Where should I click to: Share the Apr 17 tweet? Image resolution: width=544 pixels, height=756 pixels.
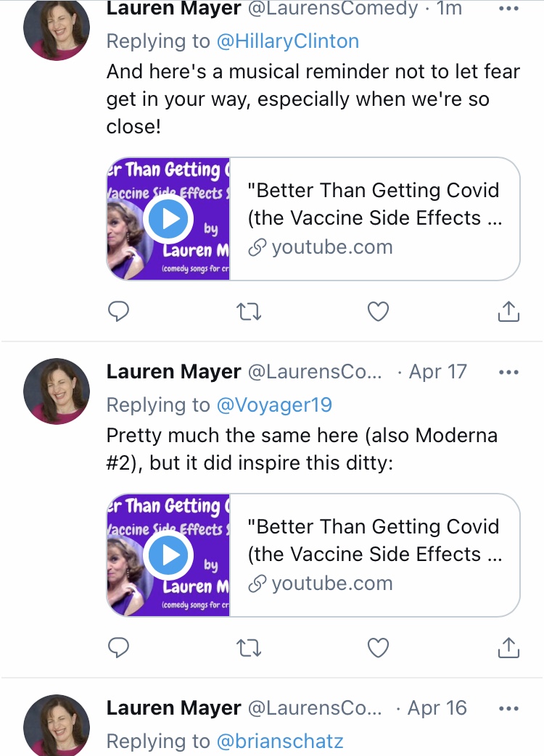point(508,647)
